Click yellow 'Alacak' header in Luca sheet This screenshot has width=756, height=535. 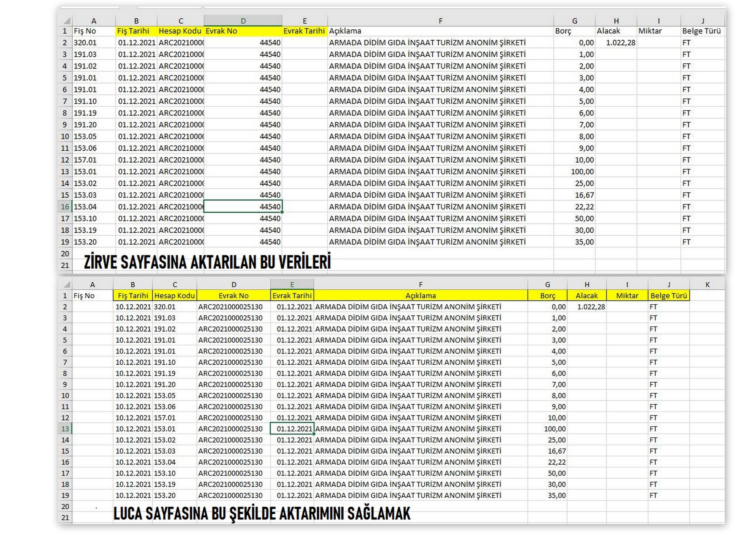point(587,296)
